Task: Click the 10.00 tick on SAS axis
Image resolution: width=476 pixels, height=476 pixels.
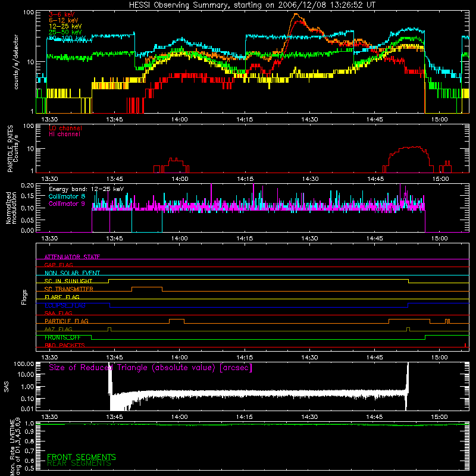Action: (26, 374)
